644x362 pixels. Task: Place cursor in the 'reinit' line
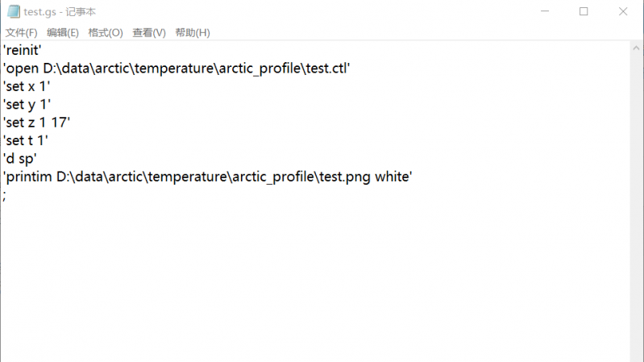25,50
